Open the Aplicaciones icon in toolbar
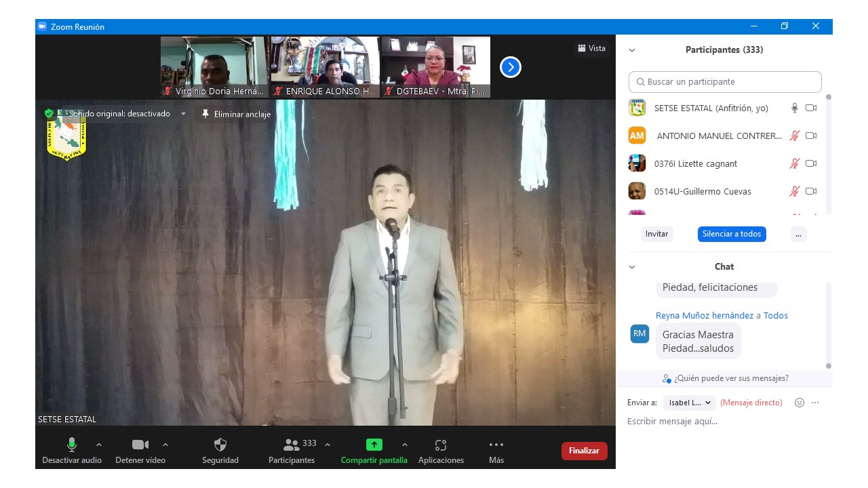 click(x=441, y=445)
